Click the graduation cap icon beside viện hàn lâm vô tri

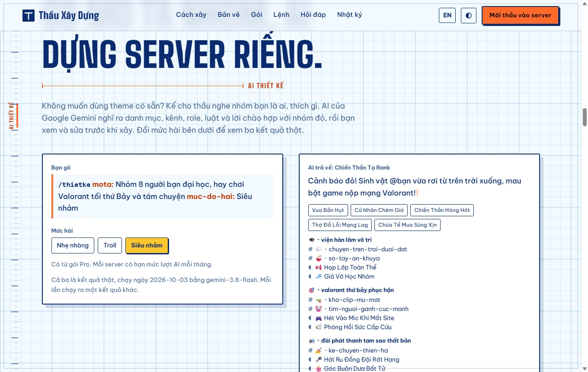tap(312, 240)
